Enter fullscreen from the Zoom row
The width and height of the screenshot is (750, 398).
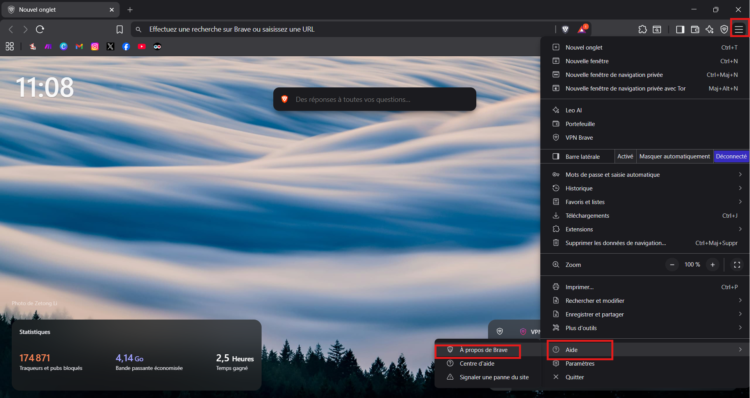click(737, 265)
